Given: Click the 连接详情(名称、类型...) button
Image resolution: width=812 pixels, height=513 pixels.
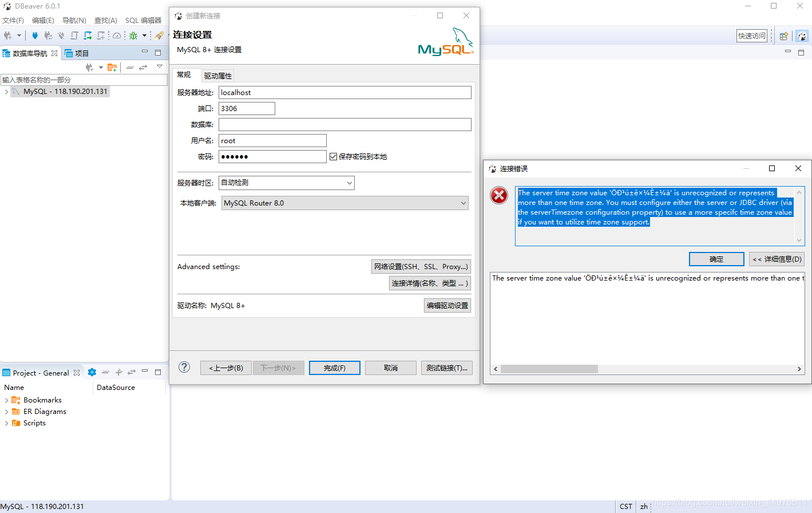Looking at the screenshot, I should click(x=430, y=283).
